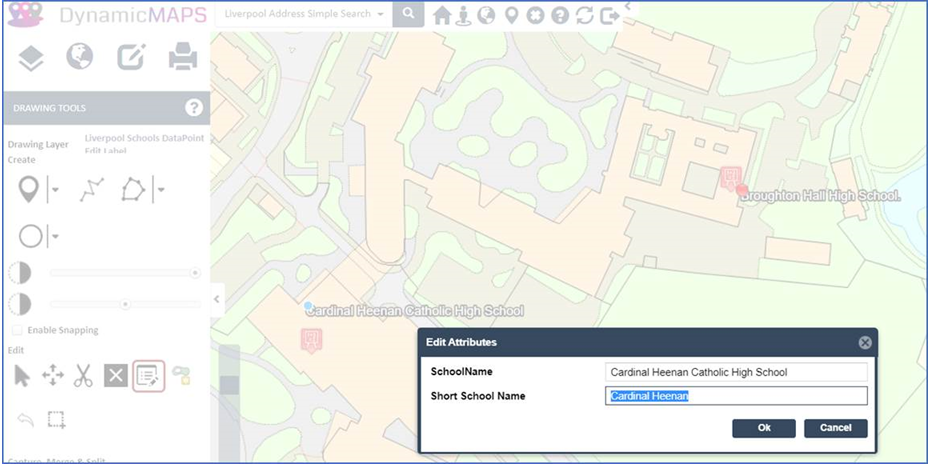Click the edit attributes tool
The image size is (930, 467).
coord(148,376)
